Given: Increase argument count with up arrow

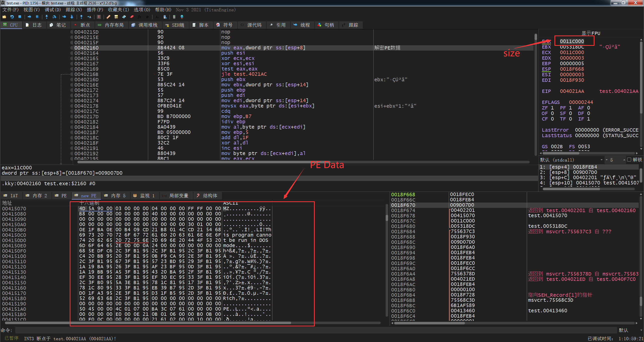Looking at the screenshot, I should click(x=624, y=160).
